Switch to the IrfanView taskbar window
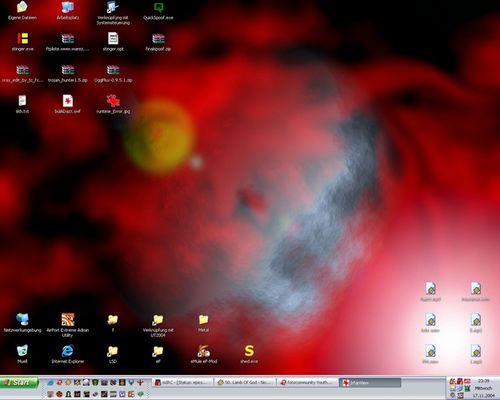The height and width of the screenshot is (400, 500). pos(370,382)
